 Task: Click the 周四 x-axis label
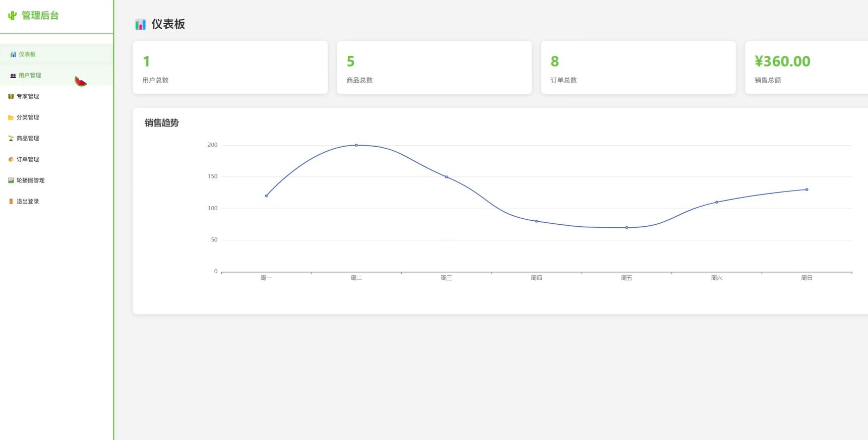tap(536, 278)
